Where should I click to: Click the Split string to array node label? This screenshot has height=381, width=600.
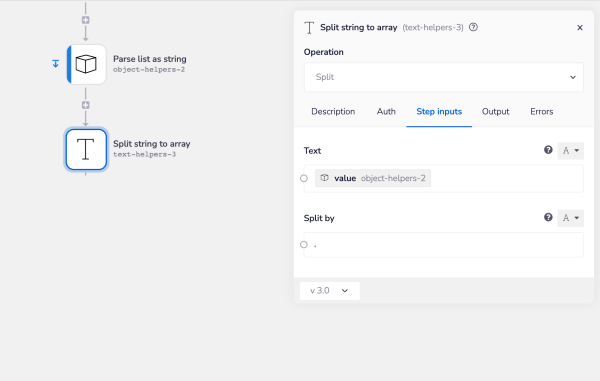point(152,144)
